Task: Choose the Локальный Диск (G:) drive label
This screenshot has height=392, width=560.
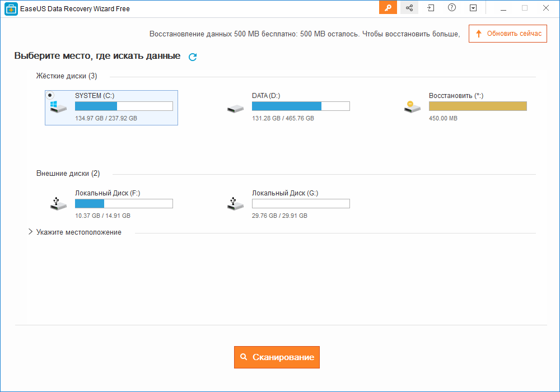Action: point(284,193)
